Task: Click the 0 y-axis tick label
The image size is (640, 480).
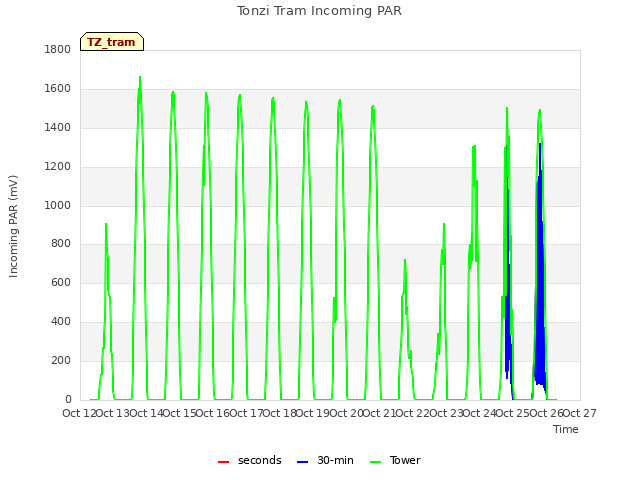Action: click(68, 399)
